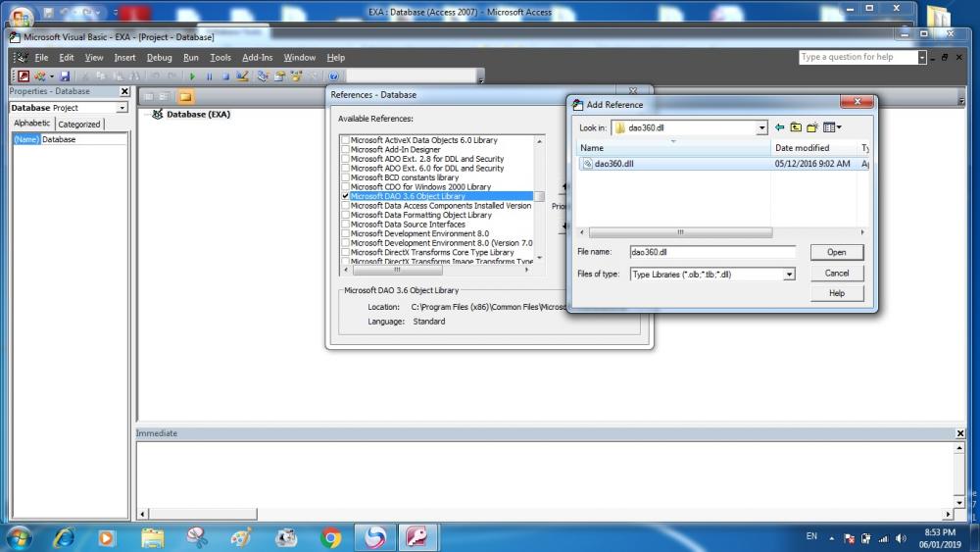
Task: Click the volume speaker tray icon
Action: click(901, 538)
